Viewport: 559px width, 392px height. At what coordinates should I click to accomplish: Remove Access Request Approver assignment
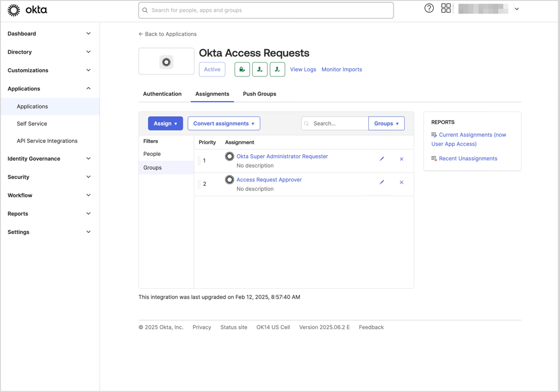[401, 182]
